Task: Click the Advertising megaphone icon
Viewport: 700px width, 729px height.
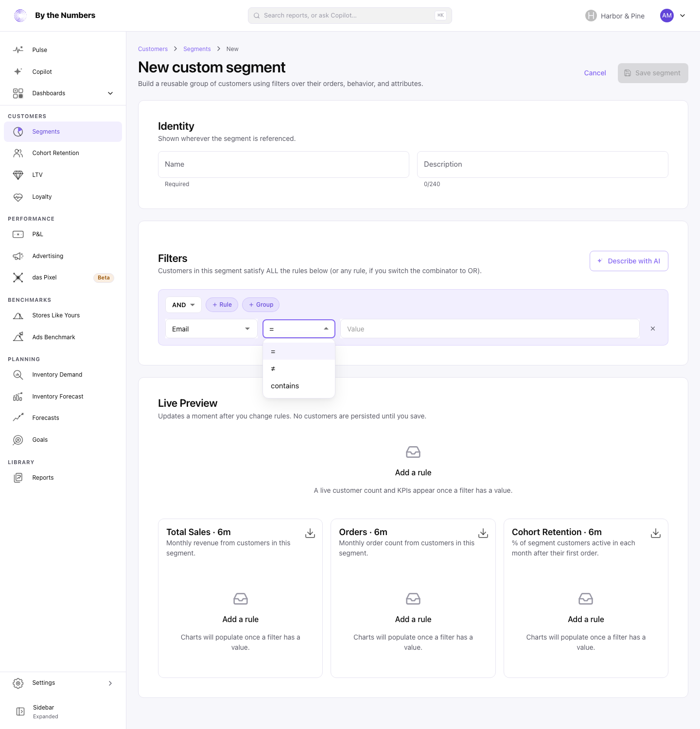Action: point(18,256)
